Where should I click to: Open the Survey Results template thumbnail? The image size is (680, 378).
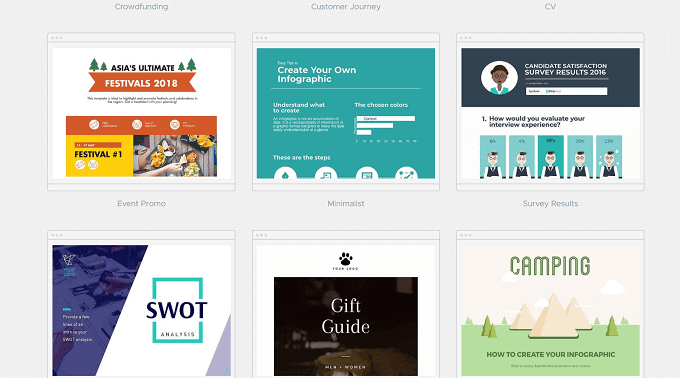click(550, 113)
